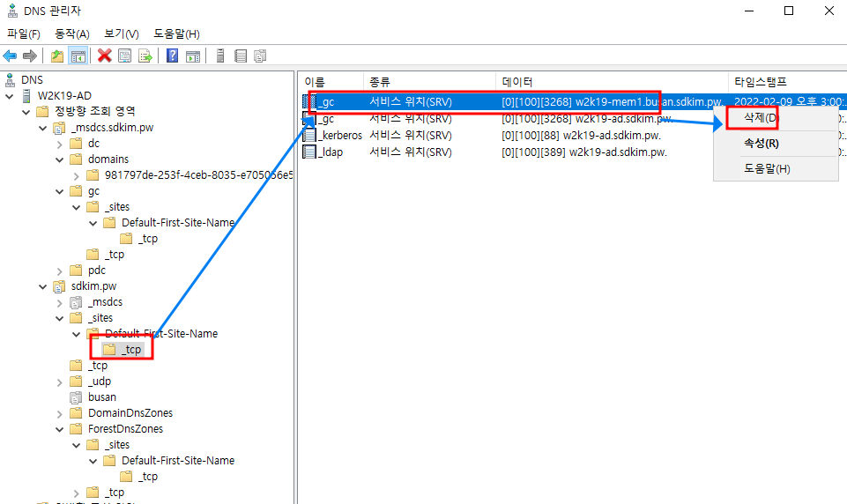Open the 도움말(H) menu in the menu bar
The height and width of the screenshot is (504, 847).
tap(176, 34)
